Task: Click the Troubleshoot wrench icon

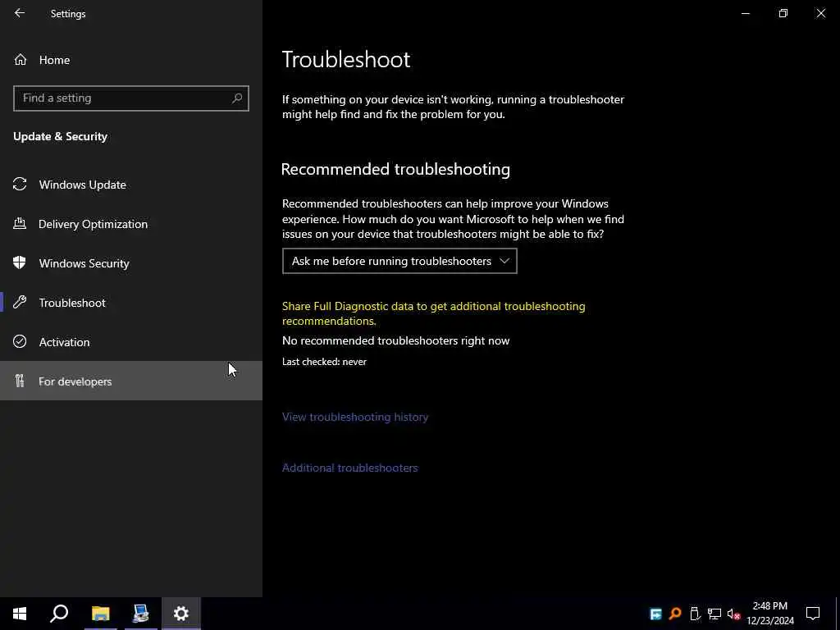Action: coord(20,302)
